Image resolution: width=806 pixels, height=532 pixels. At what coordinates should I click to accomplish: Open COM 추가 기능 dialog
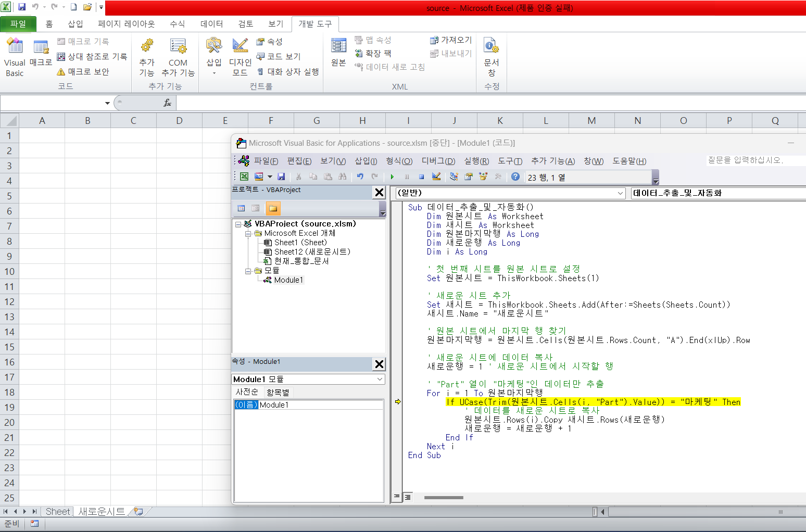tap(178, 57)
